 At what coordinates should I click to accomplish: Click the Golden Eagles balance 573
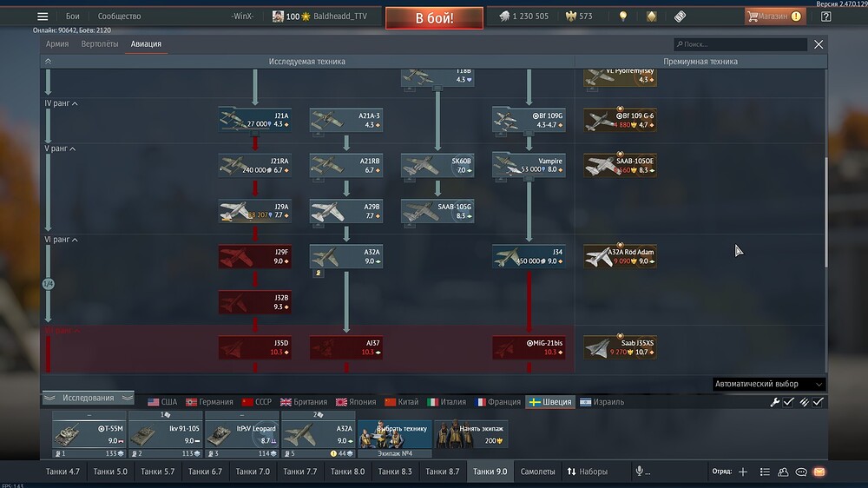pyautogui.click(x=579, y=16)
